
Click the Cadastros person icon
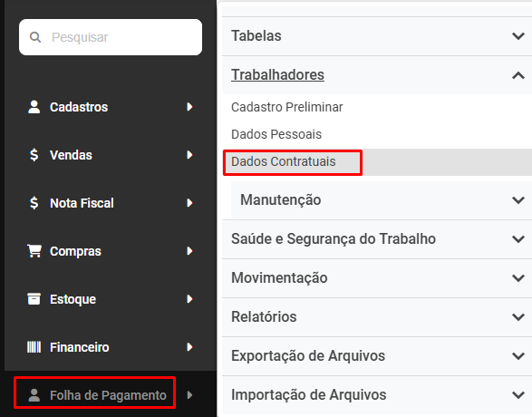point(34,107)
